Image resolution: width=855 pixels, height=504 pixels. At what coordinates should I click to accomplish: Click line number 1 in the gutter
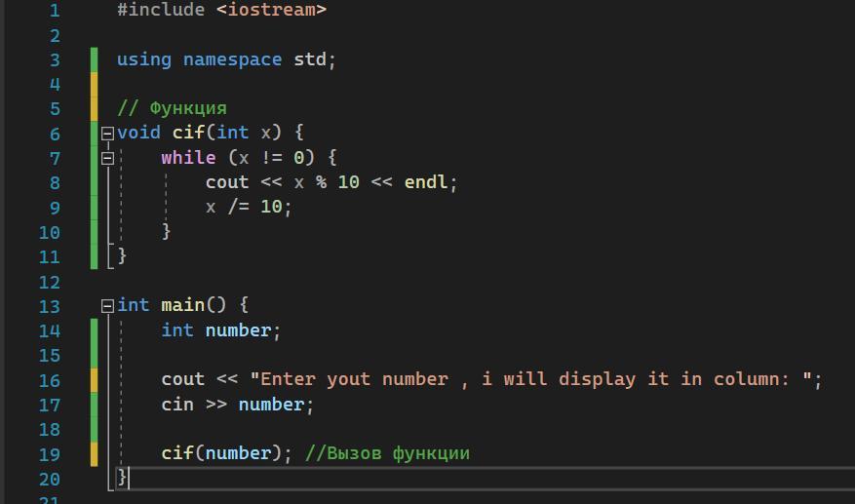55,10
